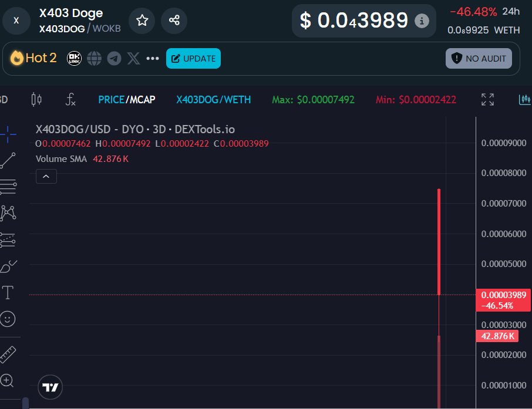Click the volume label 42.876K on axis
Viewport: 532px width, 409px height.
point(497,336)
